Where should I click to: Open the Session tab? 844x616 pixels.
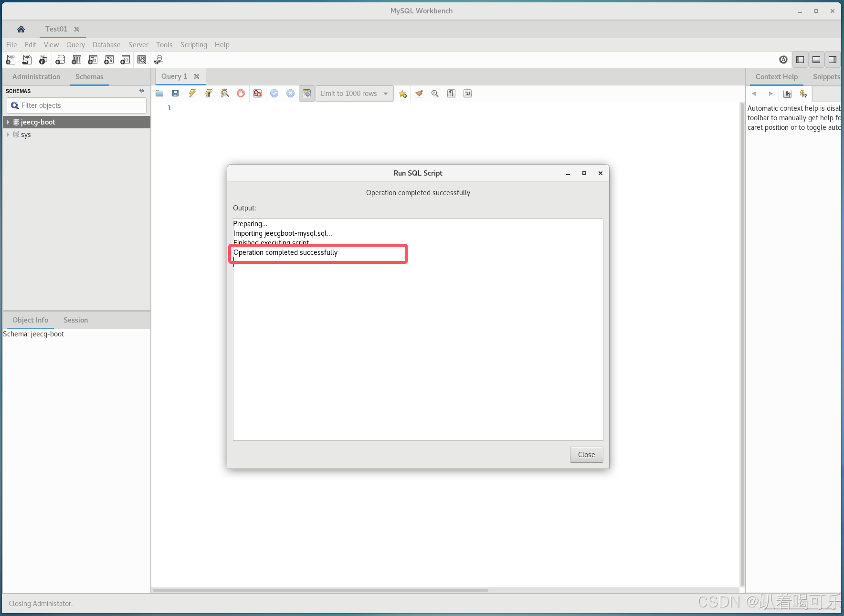75,320
